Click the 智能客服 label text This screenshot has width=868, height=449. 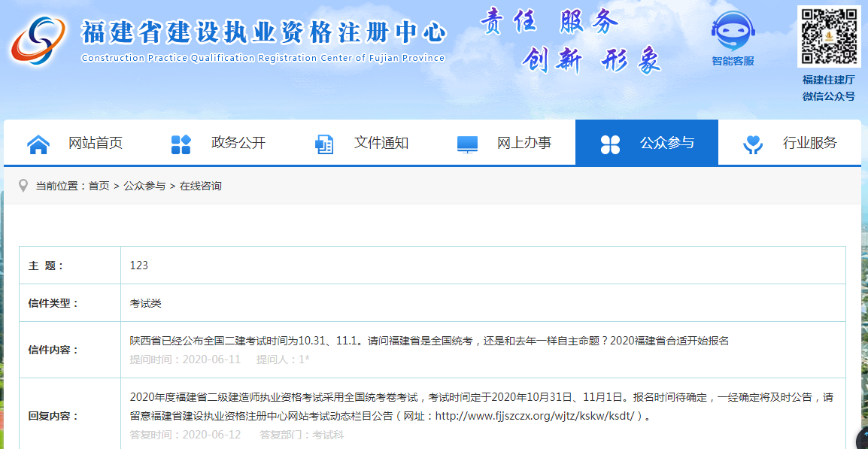pos(733,62)
